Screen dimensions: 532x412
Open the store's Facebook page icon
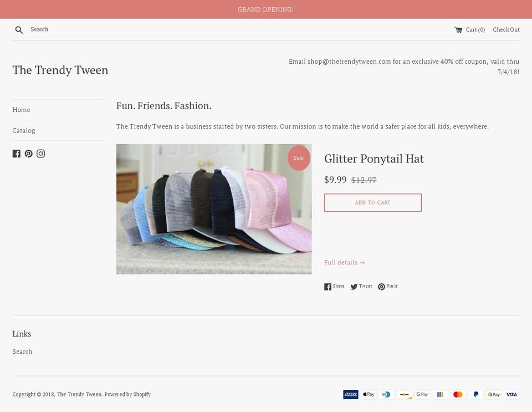pos(16,154)
